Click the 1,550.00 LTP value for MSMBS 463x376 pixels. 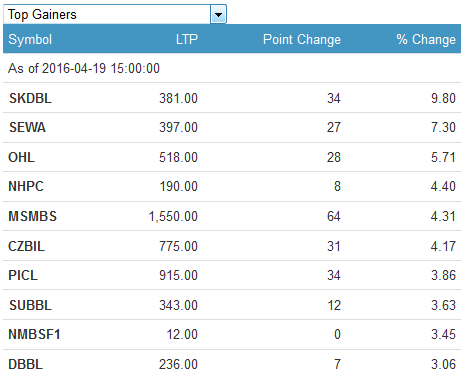point(173,216)
